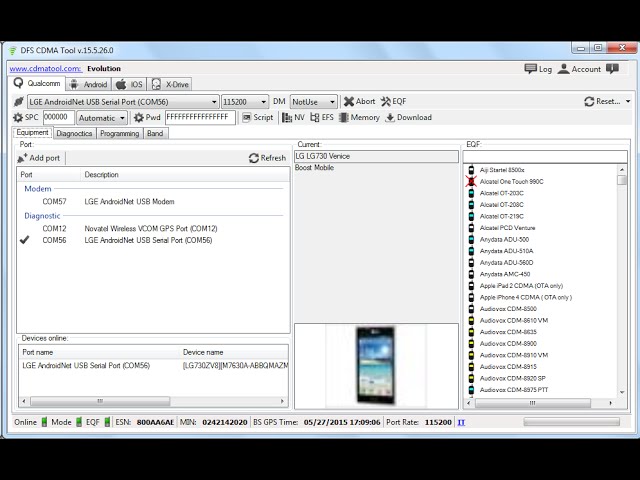Open the Band tab
The width and height of the screenshot is (640, 480).
click(x=155, y=133)
